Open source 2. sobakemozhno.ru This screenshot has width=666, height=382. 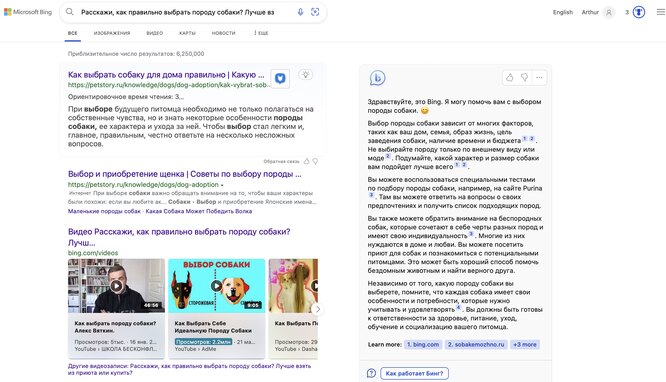[x=476, y=345]
